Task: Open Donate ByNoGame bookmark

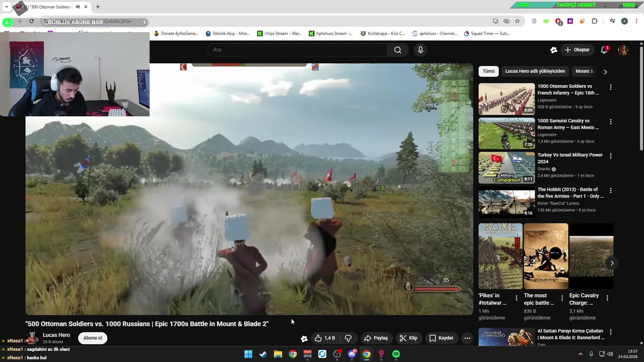Action: [x=176, y=34]
